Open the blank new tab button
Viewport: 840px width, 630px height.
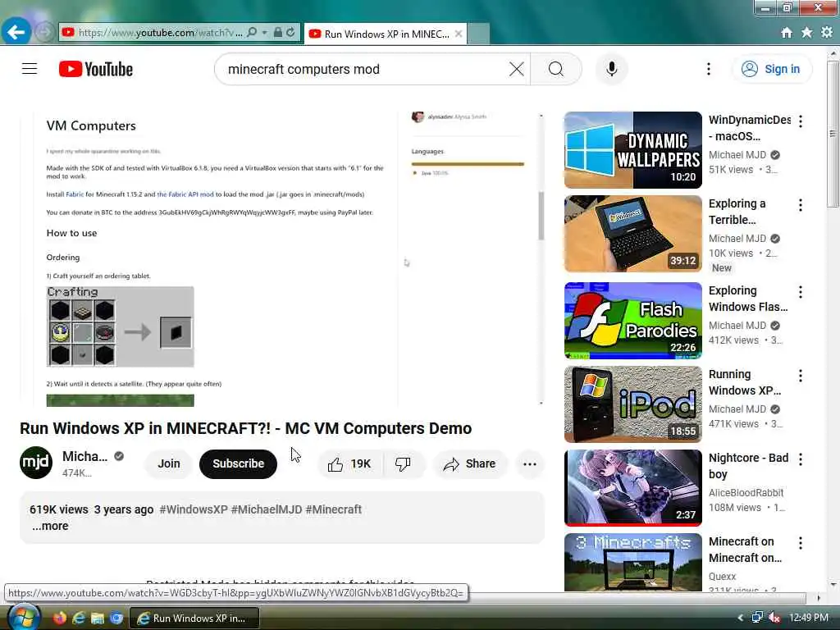pos(478,34)
